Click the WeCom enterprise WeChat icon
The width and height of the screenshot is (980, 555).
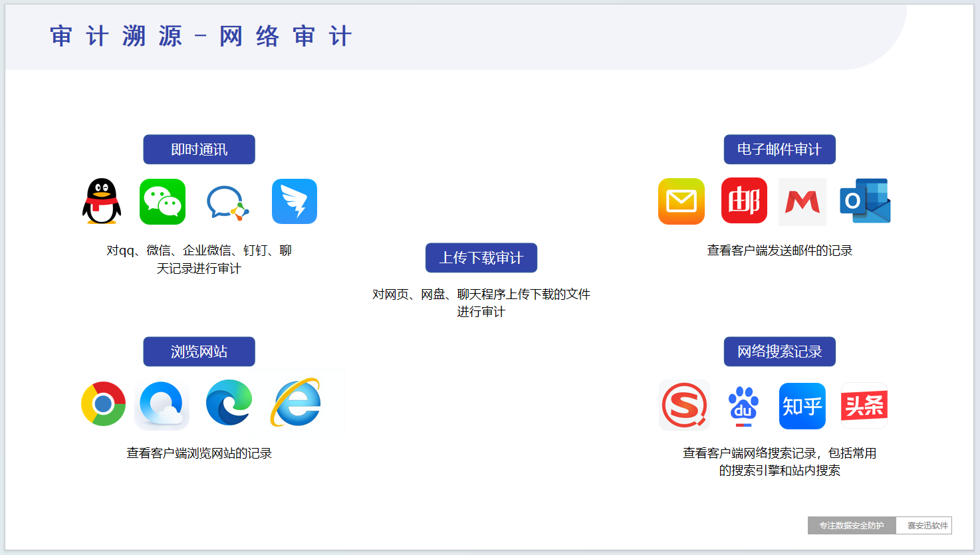[x=227, y=203]
